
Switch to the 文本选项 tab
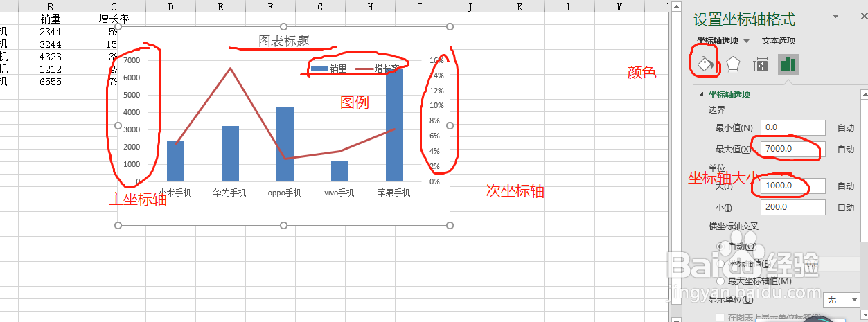point(779,41)
